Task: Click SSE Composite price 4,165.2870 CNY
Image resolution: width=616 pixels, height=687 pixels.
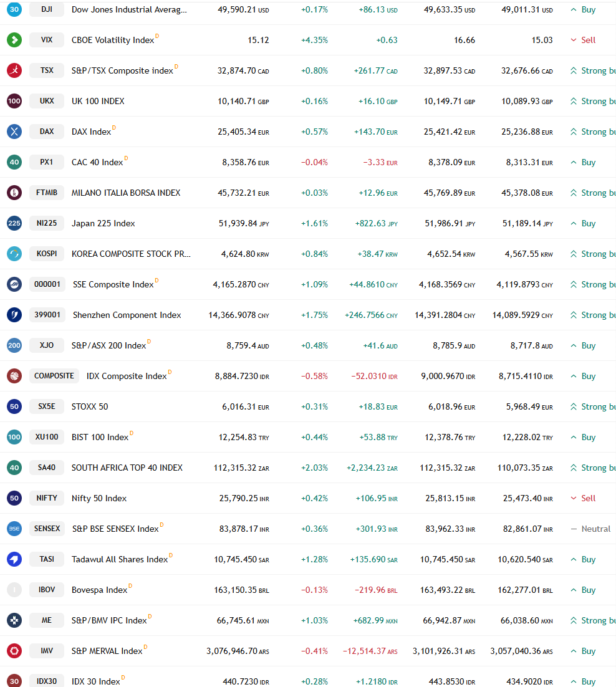Action: click(241, 284)
